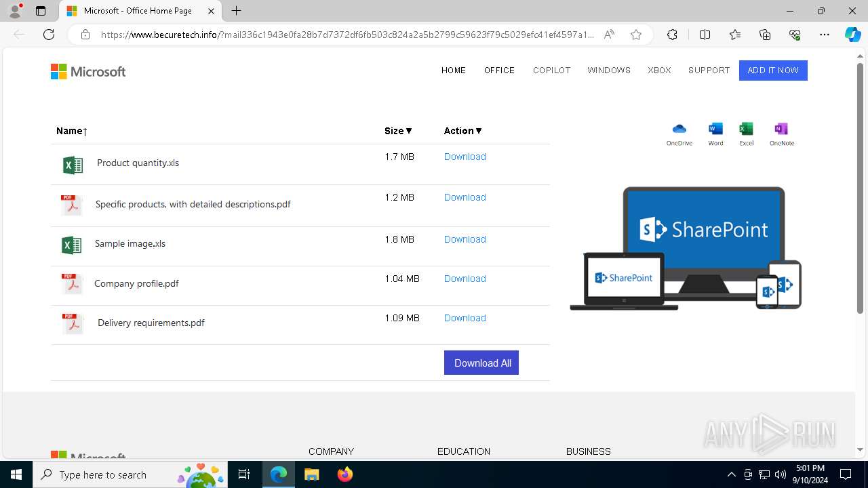This screenshot has width=868, height=488.
Task: Open the Action column dropdown
Action: [x=463, y=131]
